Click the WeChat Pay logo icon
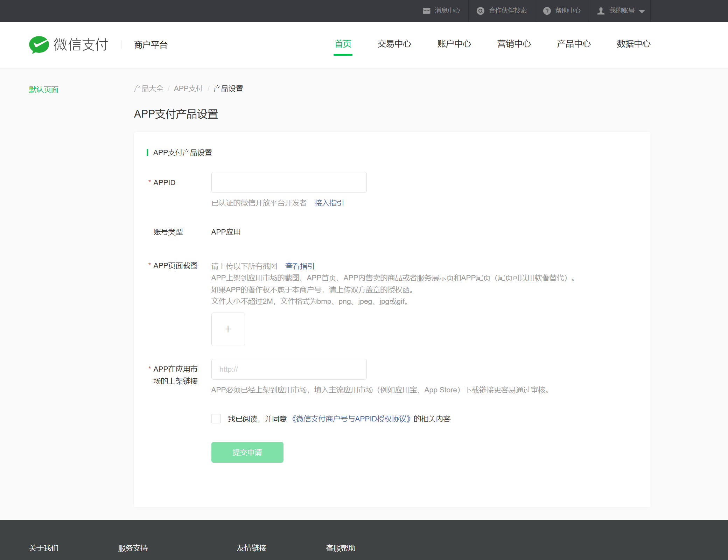Screen dimensions: 728x560 pos(39,44)
